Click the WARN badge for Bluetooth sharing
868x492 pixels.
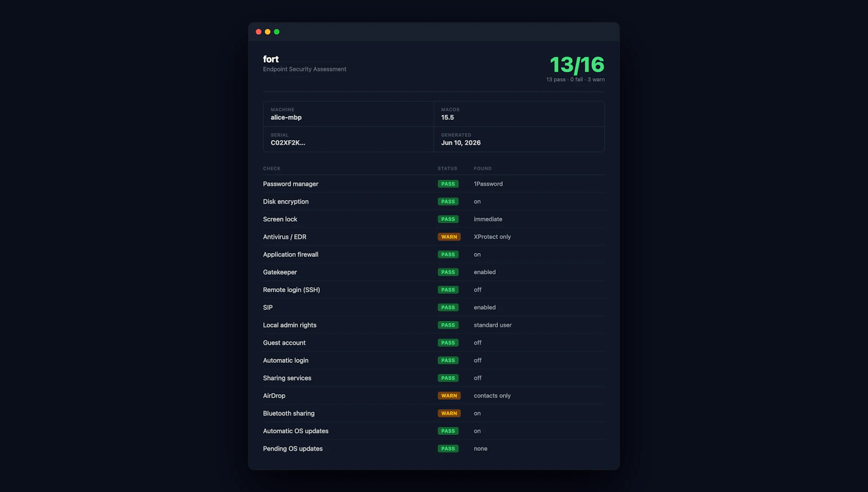pos(449,413)
